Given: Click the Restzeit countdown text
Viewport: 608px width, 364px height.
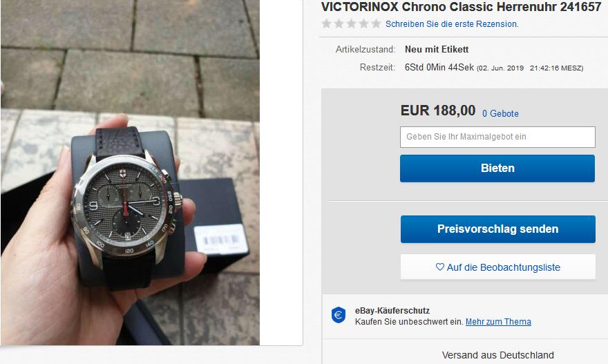Looking at the screenshot, I should coord(493,68).
